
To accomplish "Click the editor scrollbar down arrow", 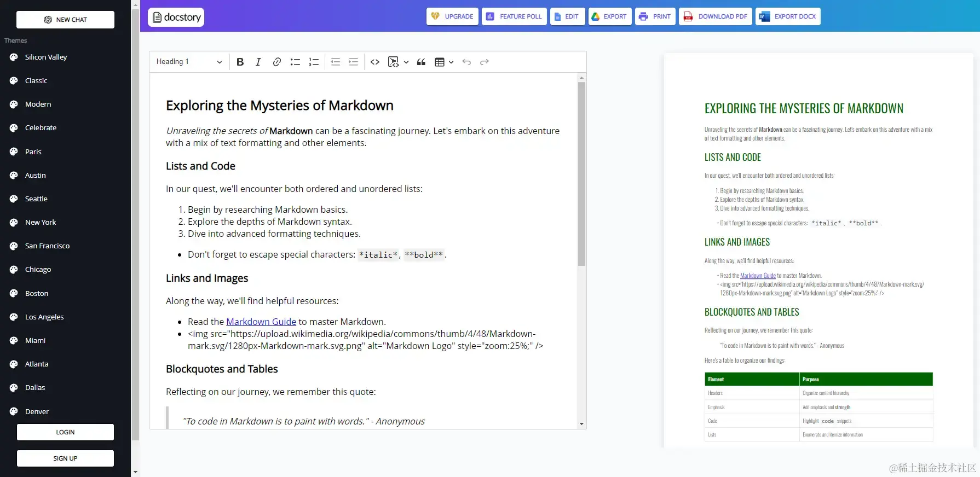I will pos(581,424).
